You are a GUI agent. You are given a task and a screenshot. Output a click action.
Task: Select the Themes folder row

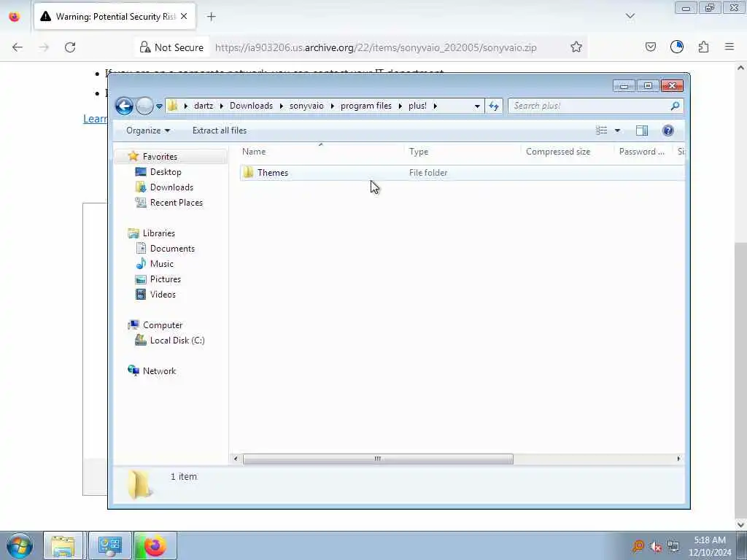click(x=461, y=173)
